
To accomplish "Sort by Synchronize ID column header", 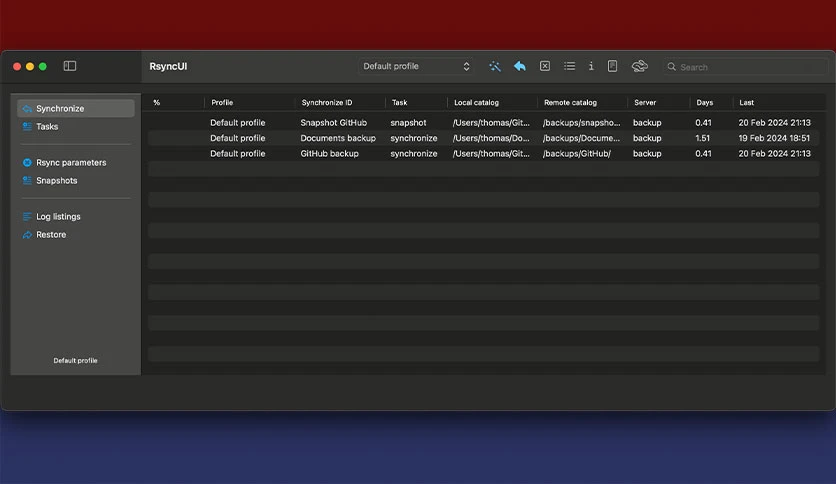I will 327,102.
